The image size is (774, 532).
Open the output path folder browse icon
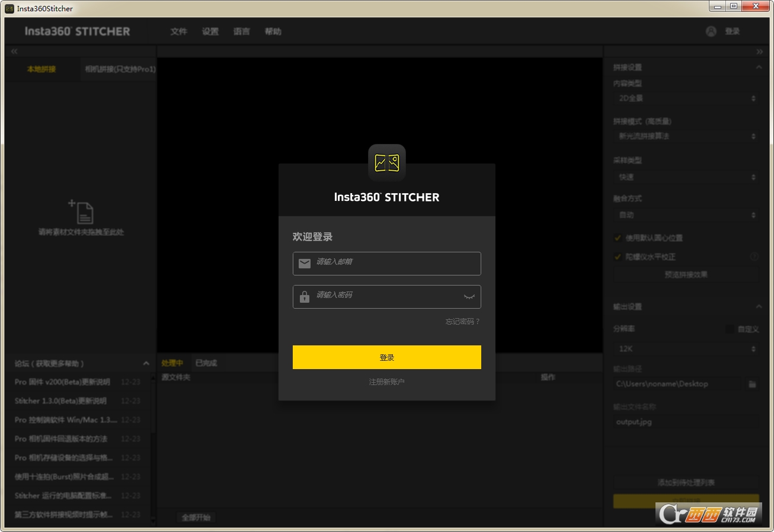coord(752,384)
